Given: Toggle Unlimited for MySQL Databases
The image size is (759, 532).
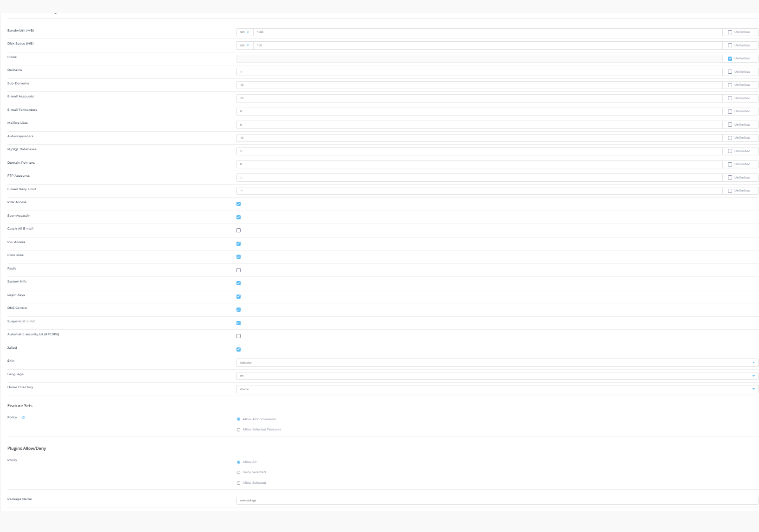Looking at the screenshot, I should (730, 151).
